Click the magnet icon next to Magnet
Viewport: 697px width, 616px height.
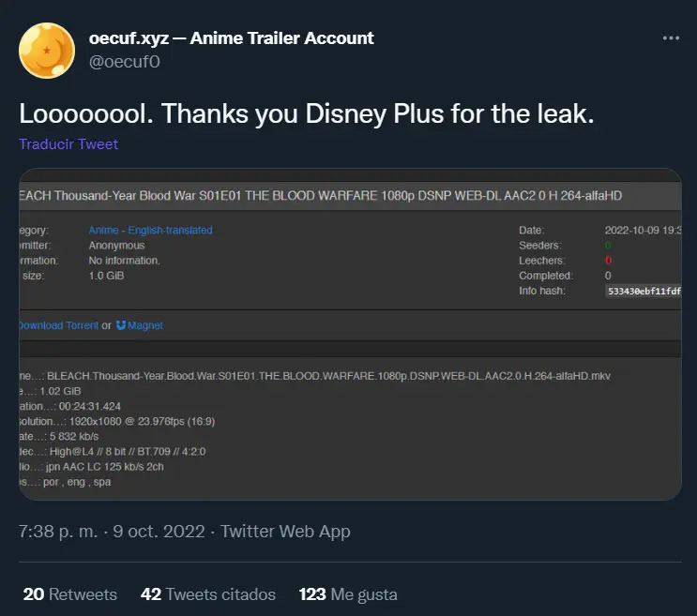click(121, 325)
